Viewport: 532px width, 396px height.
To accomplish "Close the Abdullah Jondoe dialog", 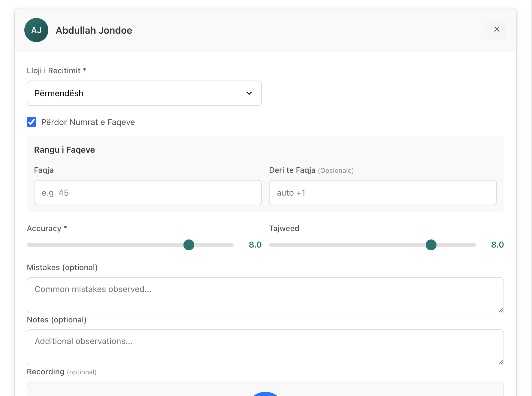I will pyautogui.click(x=497, y=29).
